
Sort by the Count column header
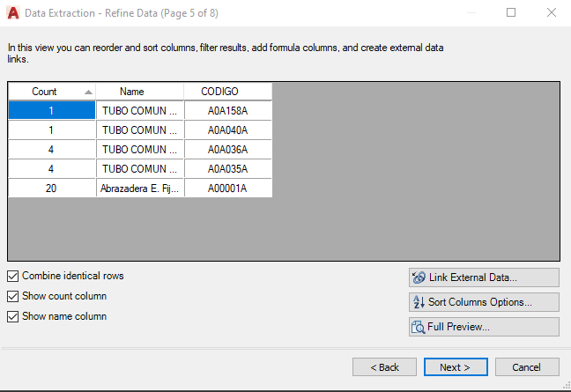pos(52,92)
